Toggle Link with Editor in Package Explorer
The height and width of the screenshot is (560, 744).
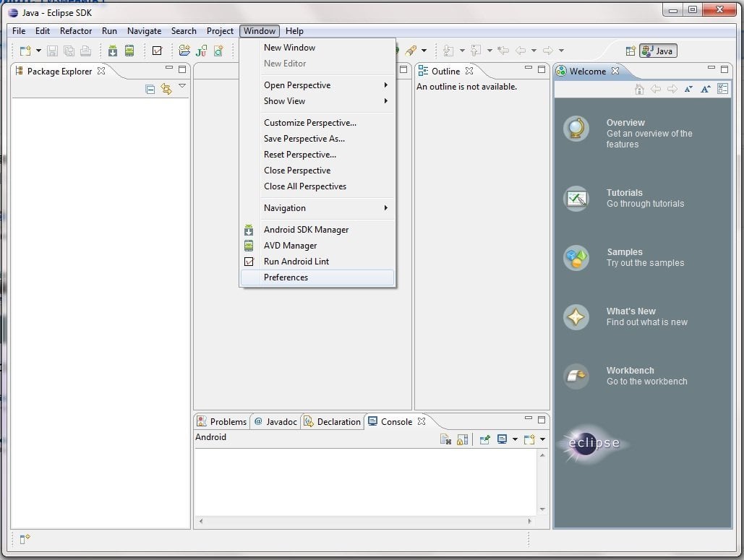pos(166,90)
